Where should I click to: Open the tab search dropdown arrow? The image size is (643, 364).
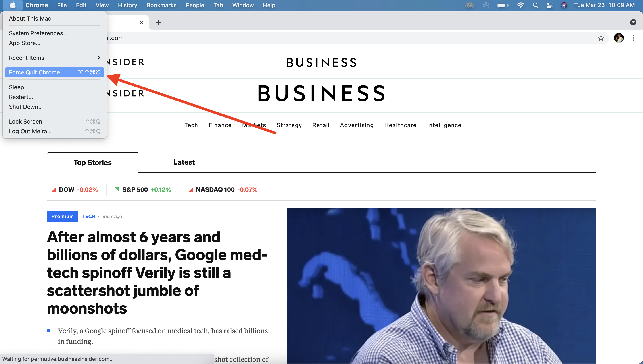click(633, 22)
